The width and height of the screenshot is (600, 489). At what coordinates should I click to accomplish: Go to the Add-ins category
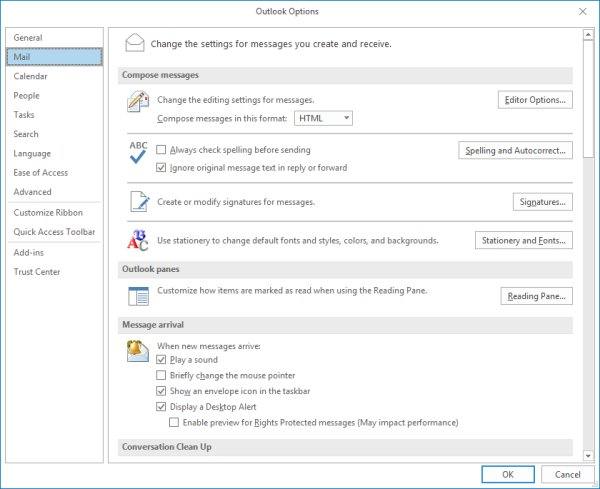[54, 253]
